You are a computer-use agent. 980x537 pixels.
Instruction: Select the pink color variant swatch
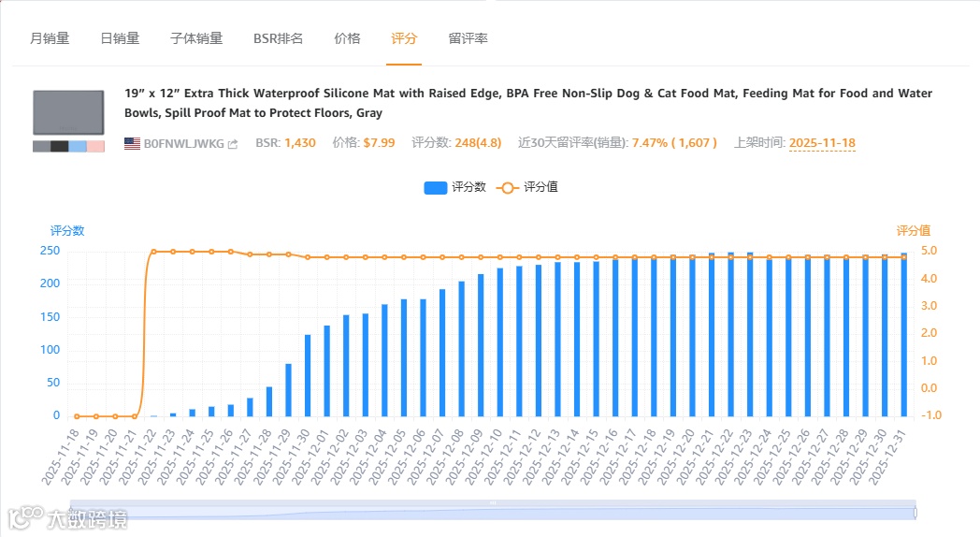(95, 146)
